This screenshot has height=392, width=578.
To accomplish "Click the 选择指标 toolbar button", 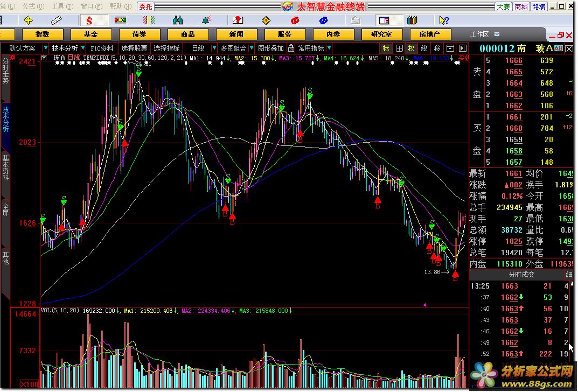I will pos(166,48).
